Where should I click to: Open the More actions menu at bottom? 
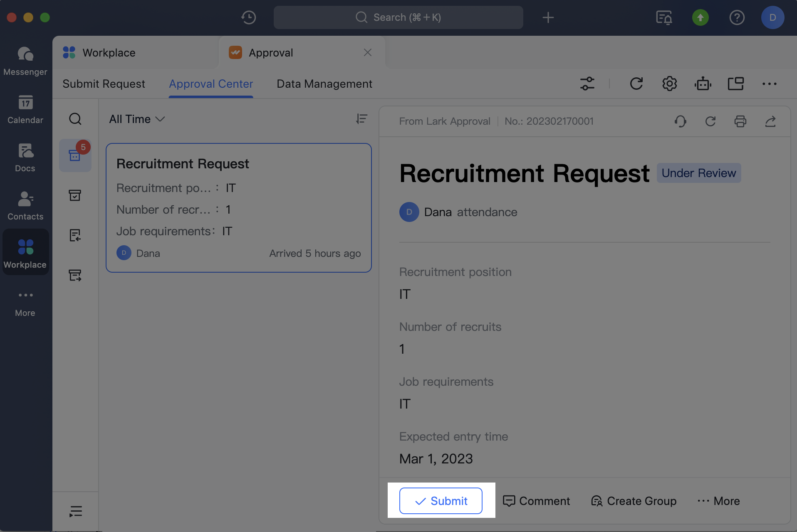[718, 501]
